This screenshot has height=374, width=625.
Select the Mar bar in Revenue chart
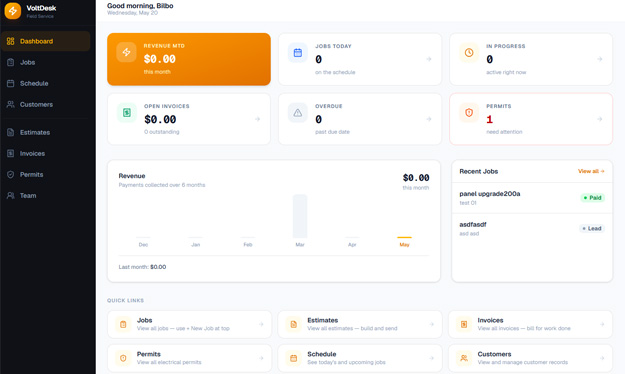(x=300, y=216)
